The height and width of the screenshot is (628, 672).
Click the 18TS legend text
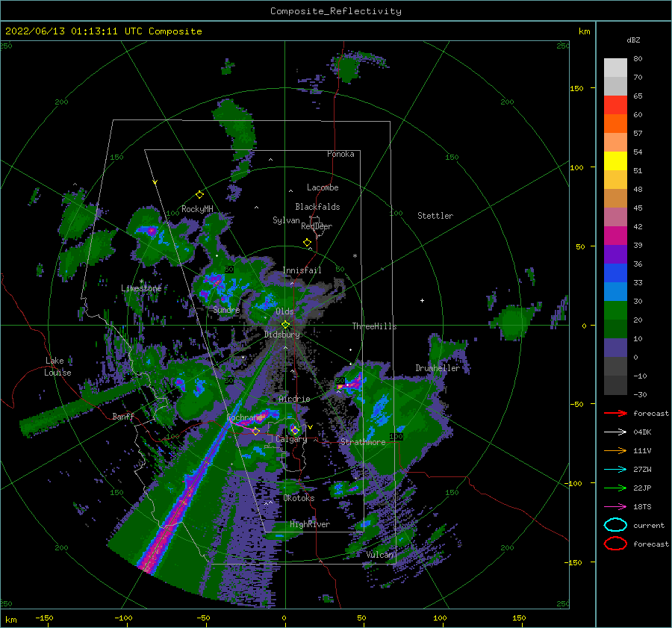tap(642, 507)
